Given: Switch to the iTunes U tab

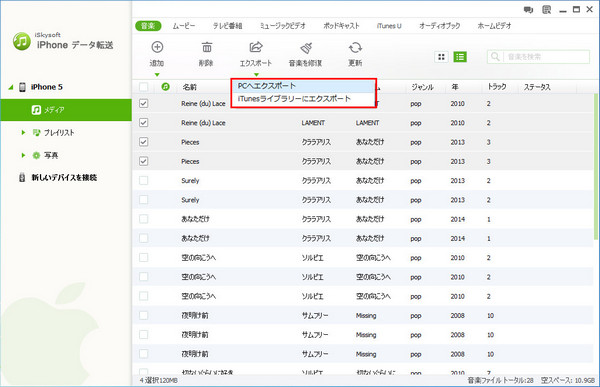Looking at the screenshot, I should (389, 26).
